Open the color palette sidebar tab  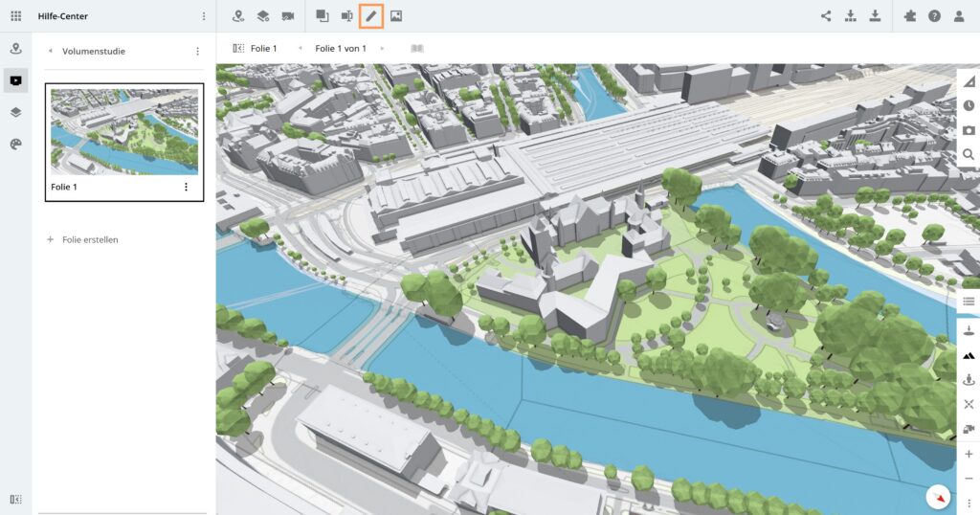pyautogui.click(x=15, y=144)
